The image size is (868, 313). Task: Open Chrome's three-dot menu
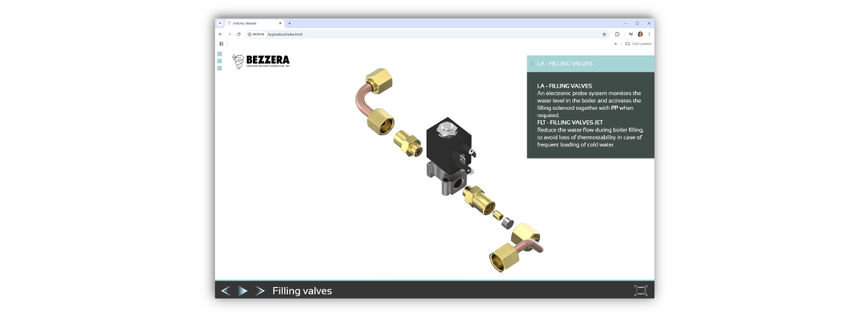click(x=649, y=34)
